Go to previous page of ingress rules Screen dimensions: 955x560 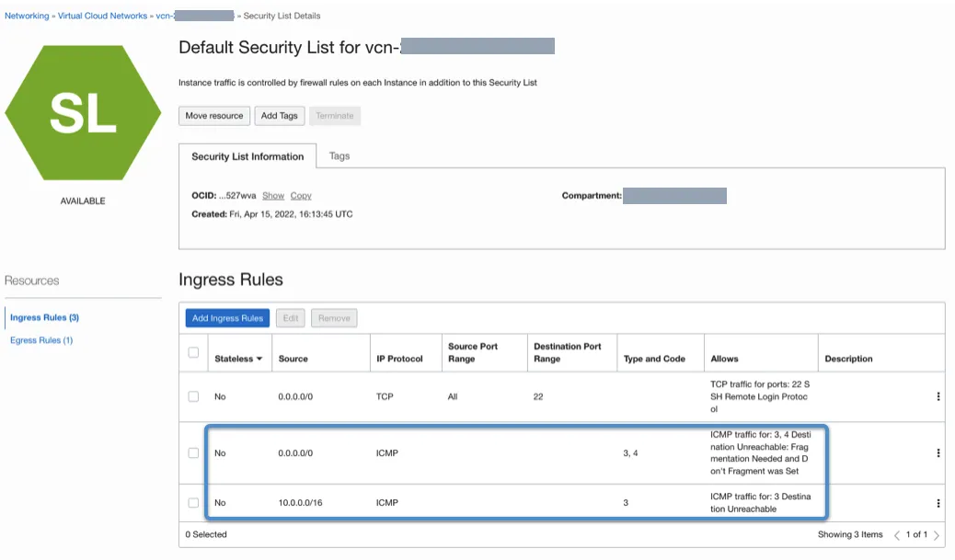click(x=897, y=535)
